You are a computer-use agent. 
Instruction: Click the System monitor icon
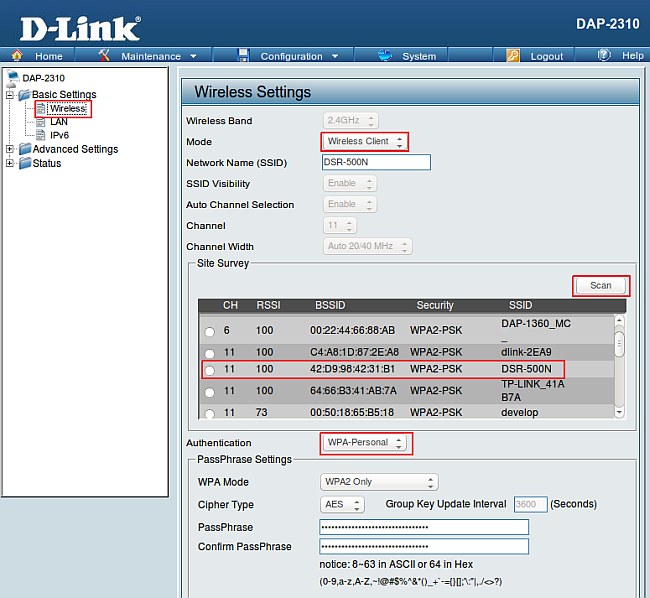click(x=385, y=56)
